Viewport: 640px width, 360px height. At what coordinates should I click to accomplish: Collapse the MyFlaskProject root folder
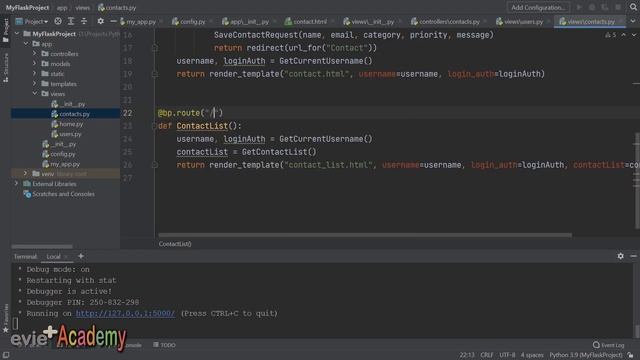click(17, 33)
